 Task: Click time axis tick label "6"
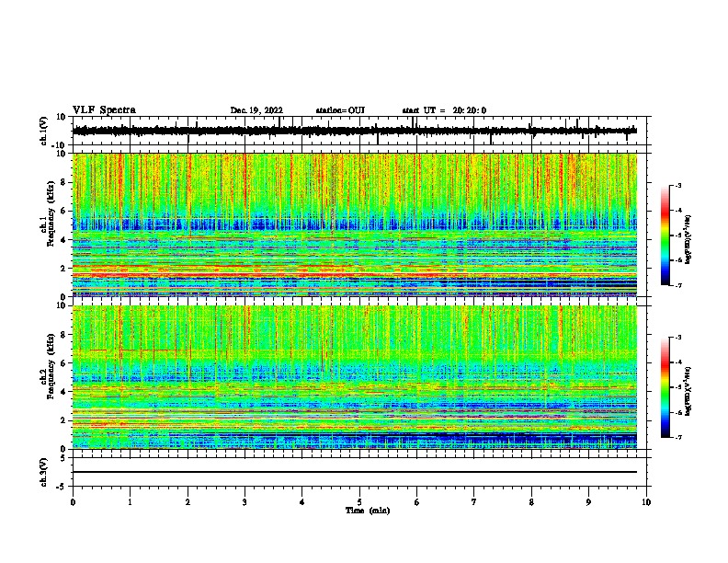417,502
